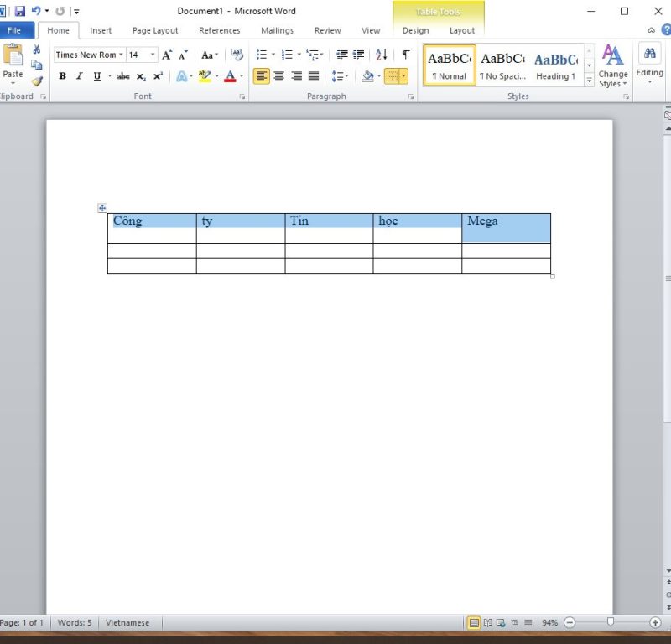671x644 pixels.
Task: Sort text with A-Z icon
Action: (x=382, y=55)
